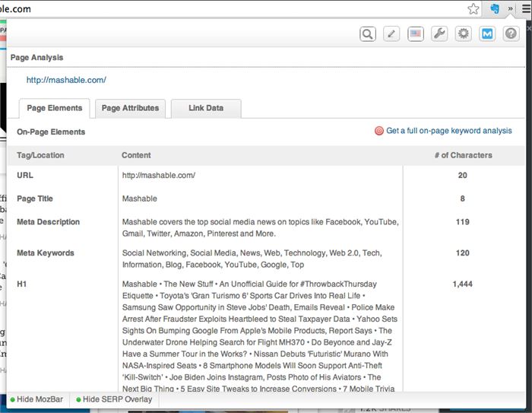Open MozBar settings gear icon

(463, 33)
